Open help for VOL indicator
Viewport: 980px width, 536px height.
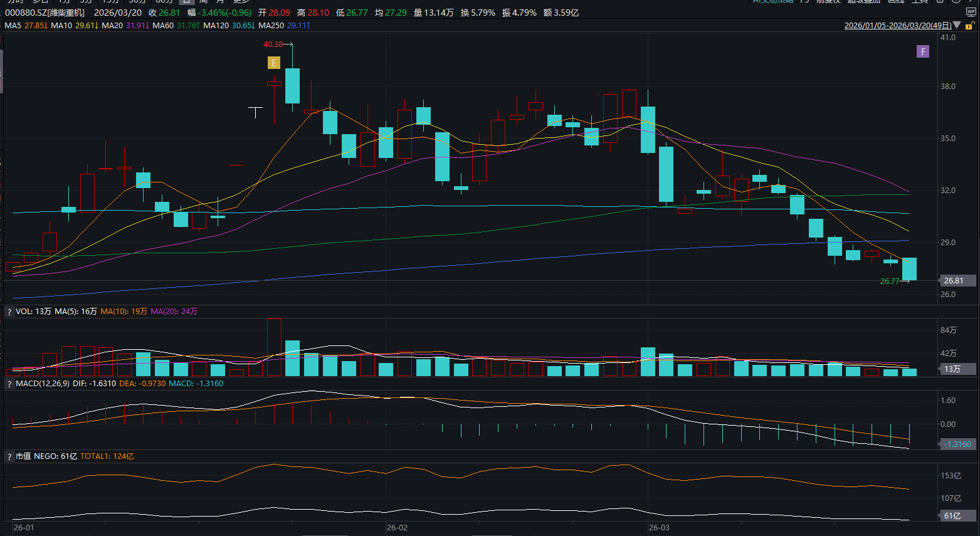(9, 312)
